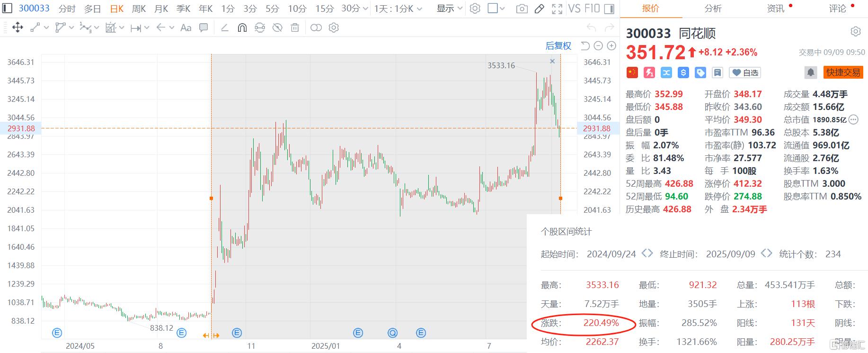Image resolution: width=868 pixels, height=353 pixels.
Task: Zoom in chart with plus icon
Action: pyautogui.click(x=611, y=46)
